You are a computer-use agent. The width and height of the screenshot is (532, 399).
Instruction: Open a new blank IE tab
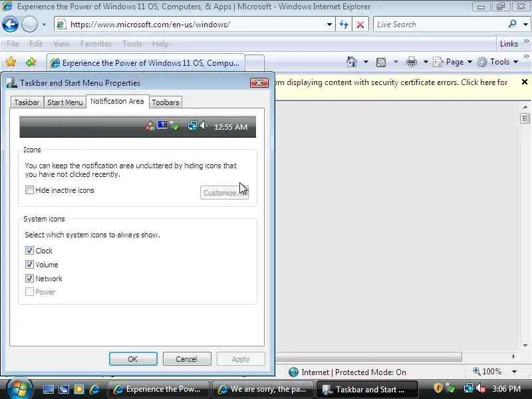tap(255, 63)
